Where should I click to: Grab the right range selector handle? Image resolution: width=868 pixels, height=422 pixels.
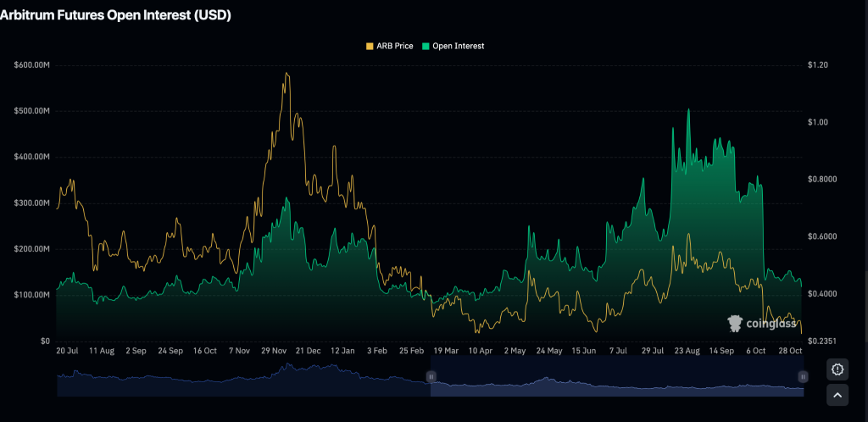click(802, 376)
